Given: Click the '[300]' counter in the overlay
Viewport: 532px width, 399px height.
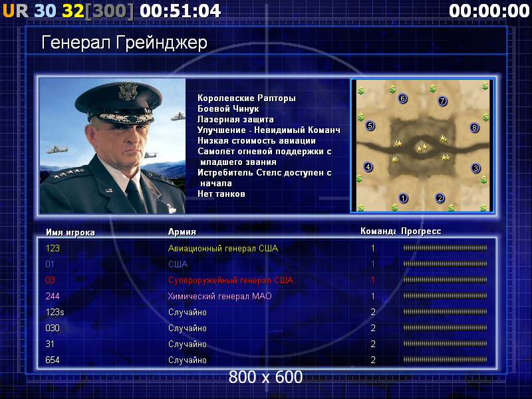Looking at the screenshot, I should coord(109,11).
